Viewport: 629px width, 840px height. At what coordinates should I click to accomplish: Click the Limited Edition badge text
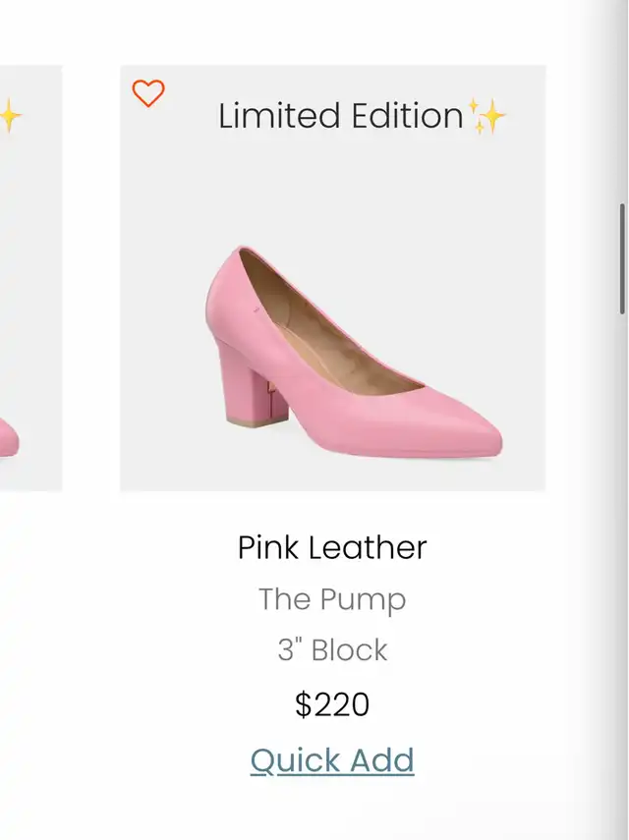tap(341, 116)
